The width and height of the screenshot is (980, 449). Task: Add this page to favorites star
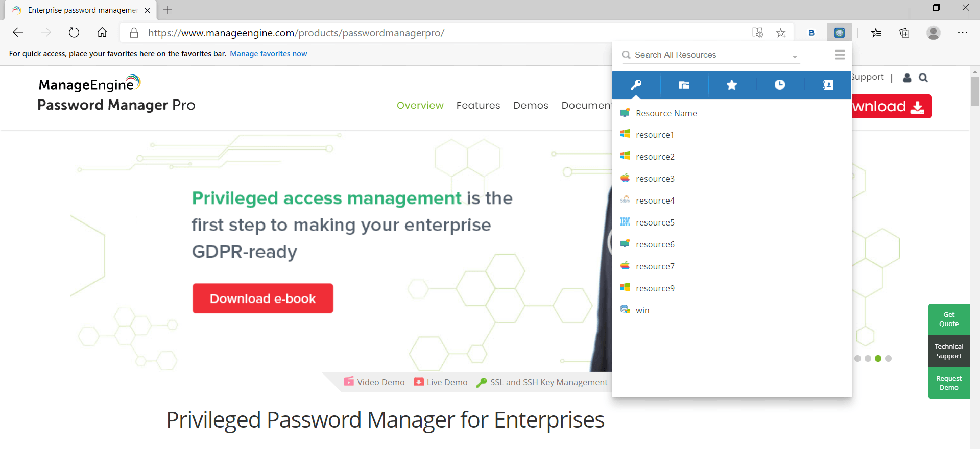pos(781,33)
